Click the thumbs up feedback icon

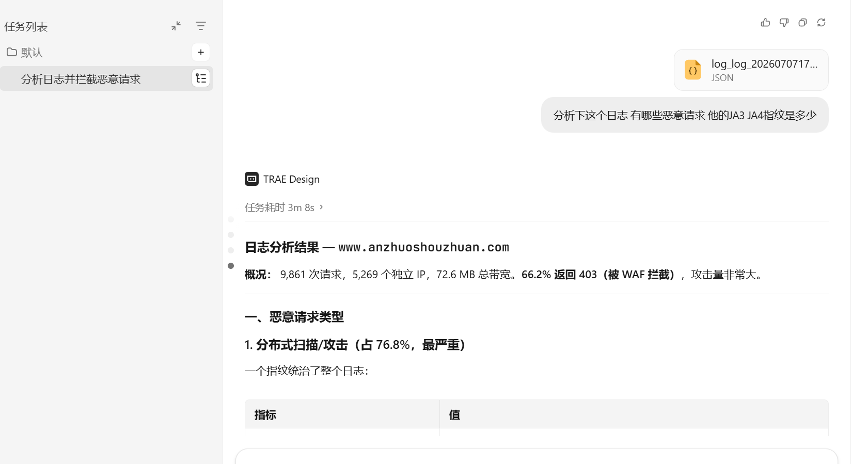coord(765,22)
